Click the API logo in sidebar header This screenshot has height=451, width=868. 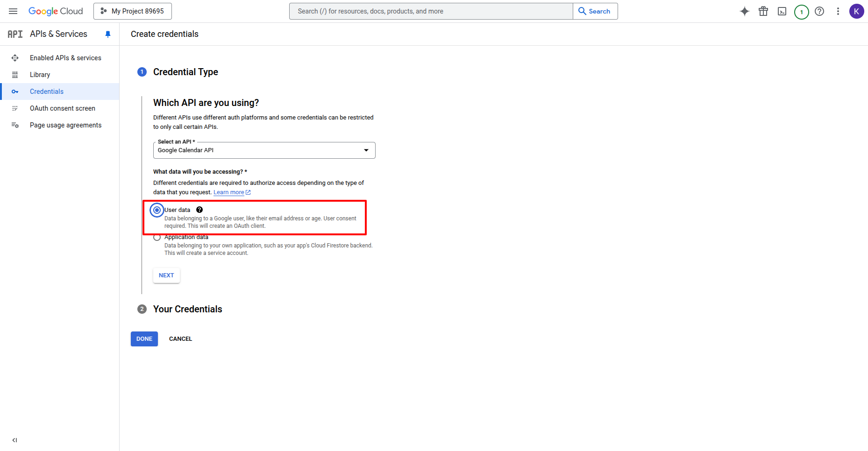(15, 34)
